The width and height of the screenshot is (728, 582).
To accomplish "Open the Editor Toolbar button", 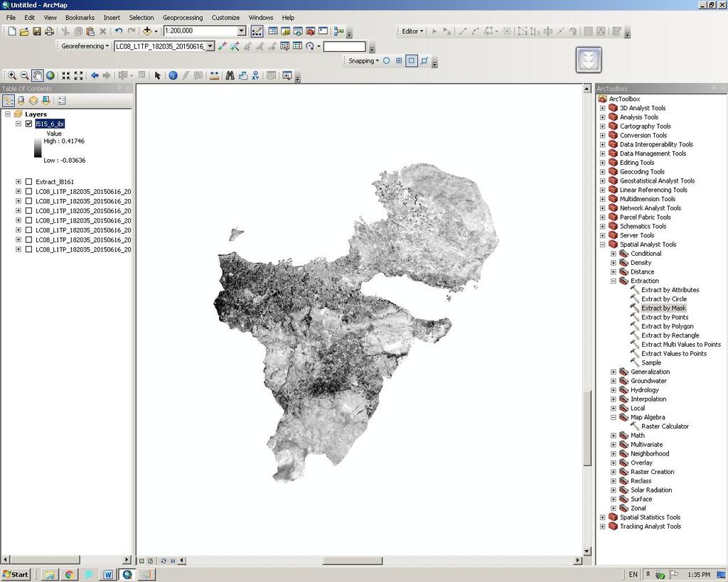I will pyautogui.click(x=257, y=31).
